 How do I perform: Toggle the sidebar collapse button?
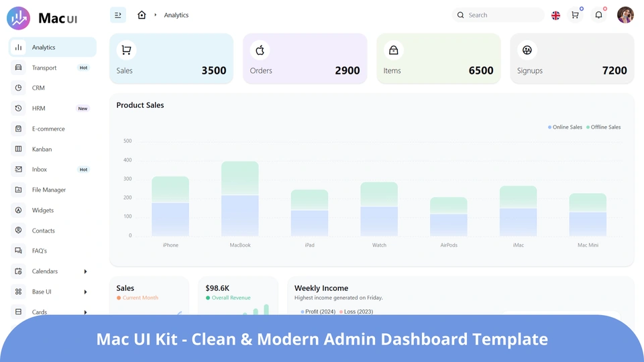point(118,15)
